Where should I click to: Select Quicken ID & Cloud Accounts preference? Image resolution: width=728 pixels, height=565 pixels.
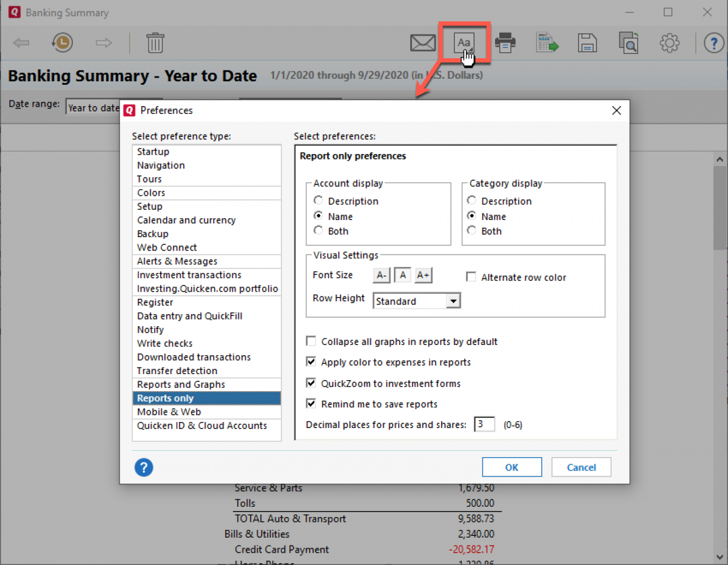[x=206, y=426]
